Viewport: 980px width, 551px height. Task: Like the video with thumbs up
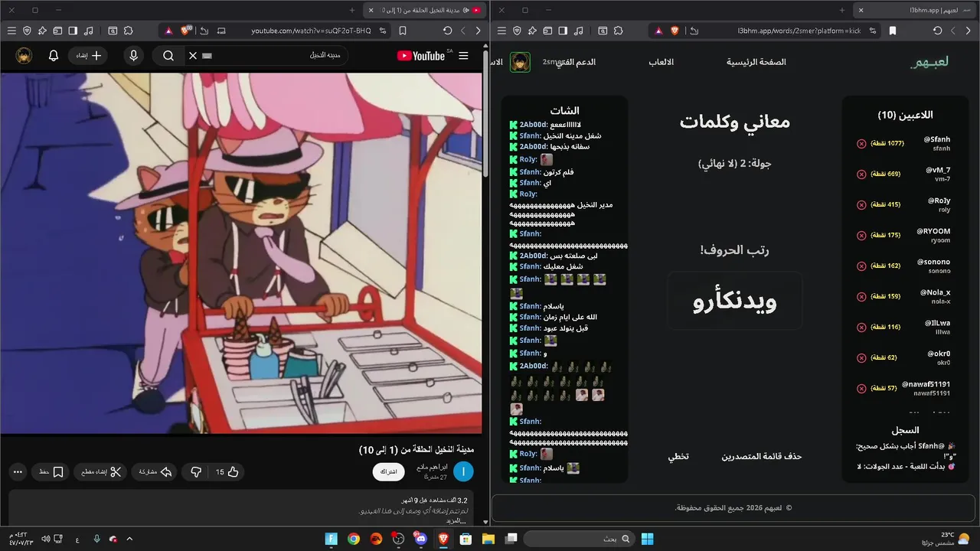(x=227, y=472)
